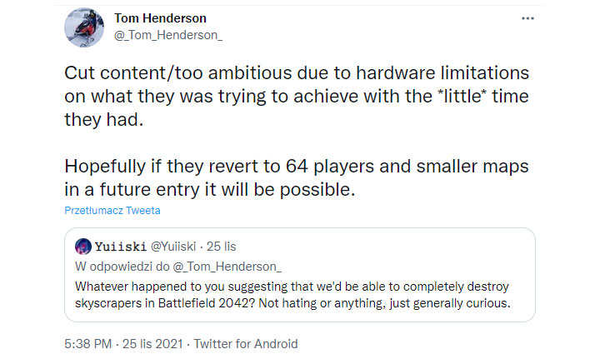Open Tom Henderson display name profile link

click(x=158, y=18)
